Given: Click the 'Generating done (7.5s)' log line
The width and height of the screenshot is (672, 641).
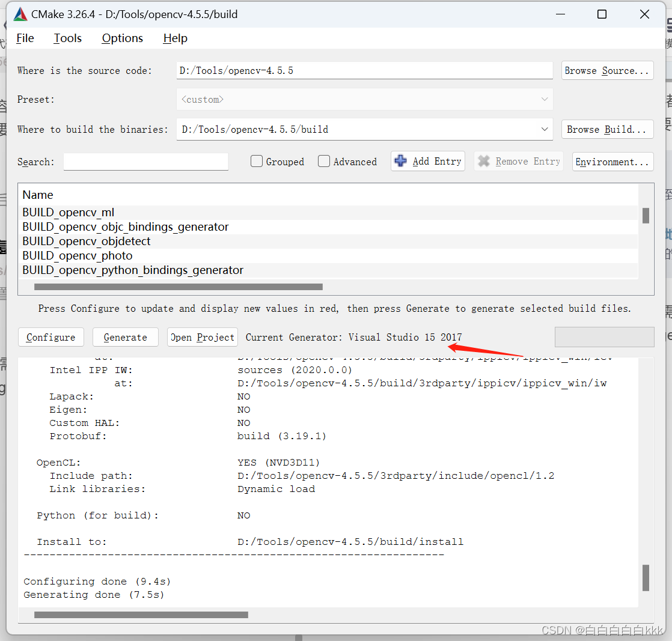Looking at the screenshot, I should [94, 595].
